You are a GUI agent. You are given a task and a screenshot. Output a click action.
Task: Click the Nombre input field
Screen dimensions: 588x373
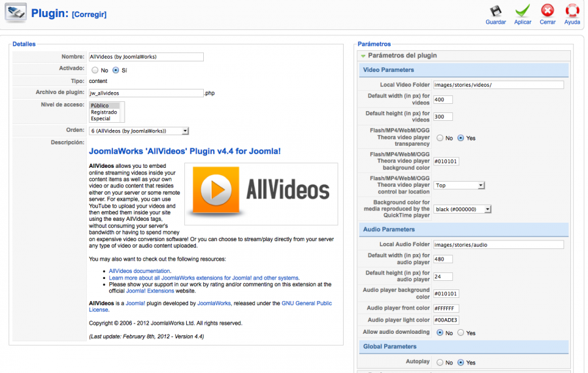(x=146, y=57)
